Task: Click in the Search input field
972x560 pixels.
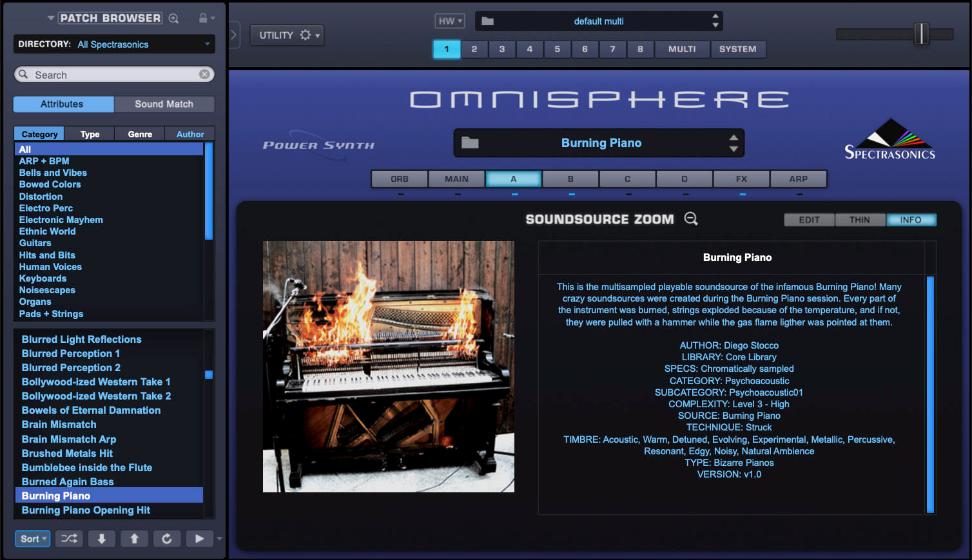Action: point(114,74)
